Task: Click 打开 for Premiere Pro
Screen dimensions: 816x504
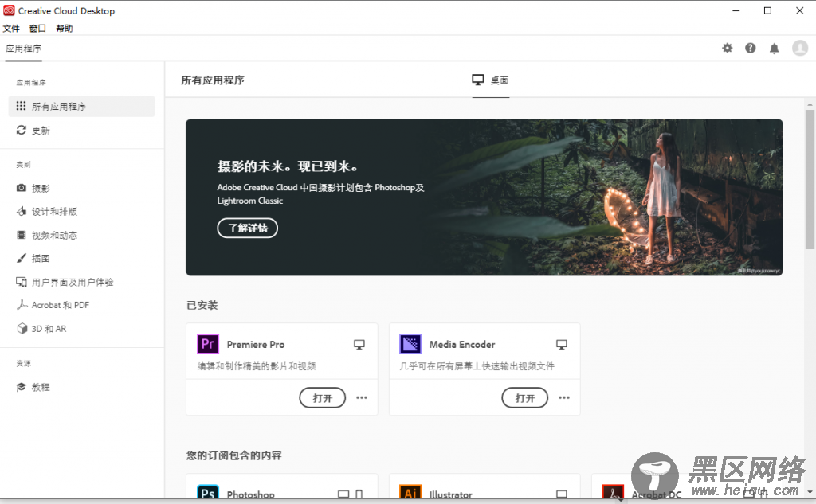Action: [322, 398]
